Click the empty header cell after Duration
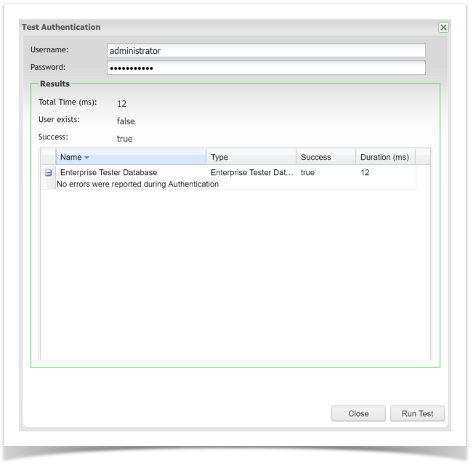The width and height of the screenshot is (476, 467). pyautogui.click(x=423, y=157)
